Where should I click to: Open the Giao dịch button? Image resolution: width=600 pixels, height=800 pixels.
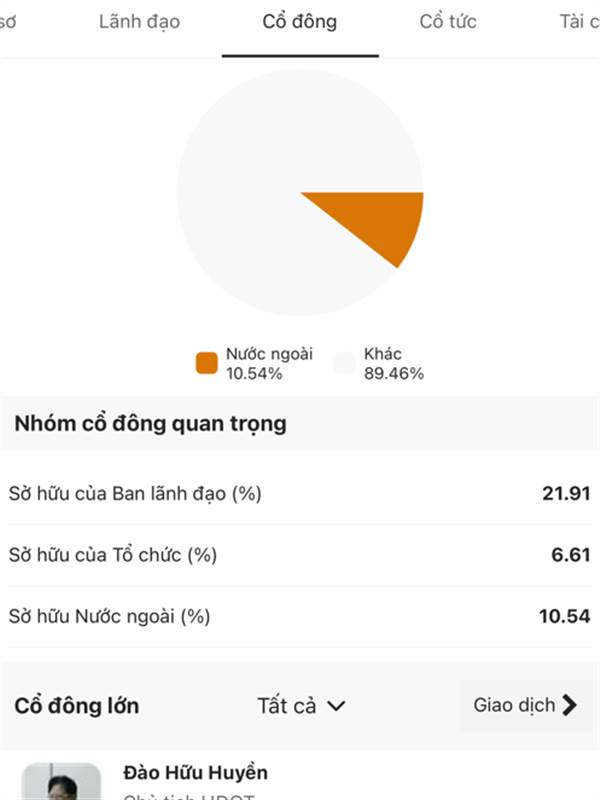tap(525, 706)
